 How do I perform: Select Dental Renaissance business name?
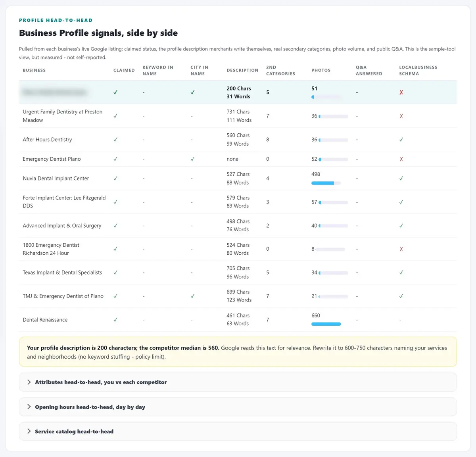pyautogui.click(x=45, y=320)
